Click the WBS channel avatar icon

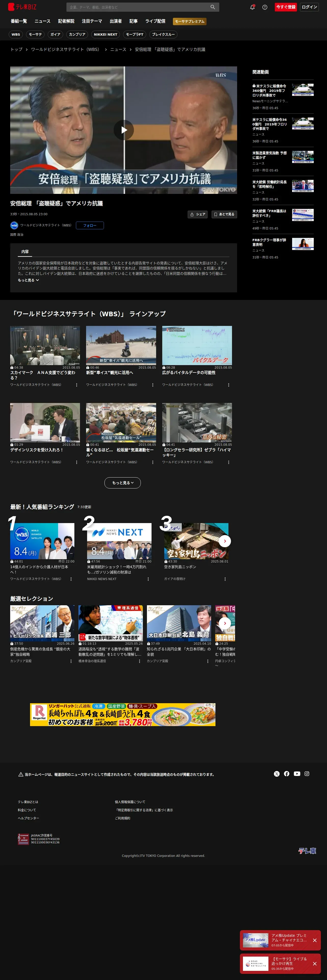[14, 225]
